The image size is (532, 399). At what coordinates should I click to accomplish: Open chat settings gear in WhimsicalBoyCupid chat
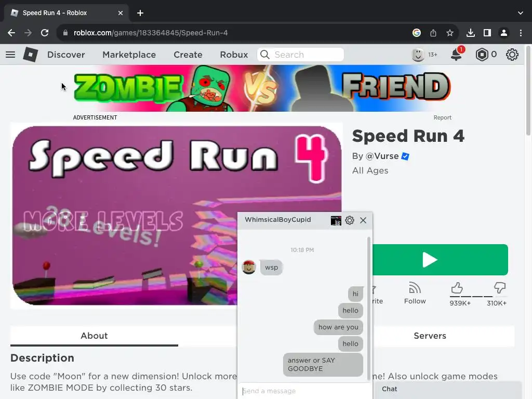tap(350, 220)
